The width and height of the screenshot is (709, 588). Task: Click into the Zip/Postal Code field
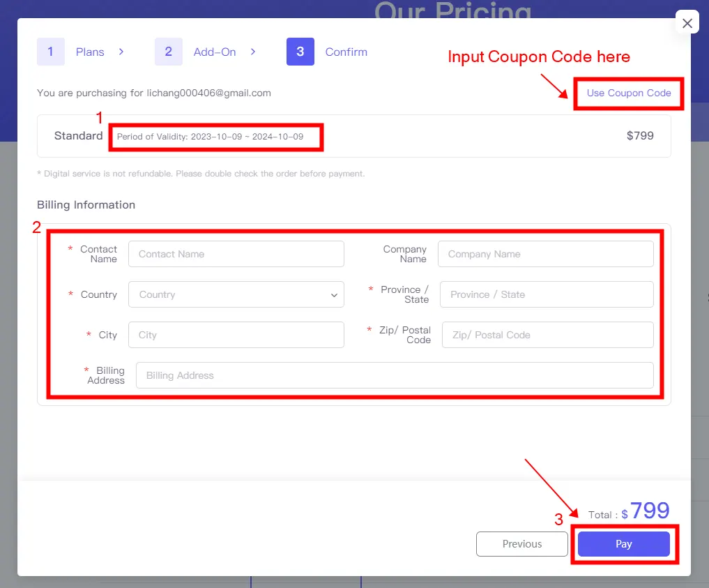tap(547, 335)
